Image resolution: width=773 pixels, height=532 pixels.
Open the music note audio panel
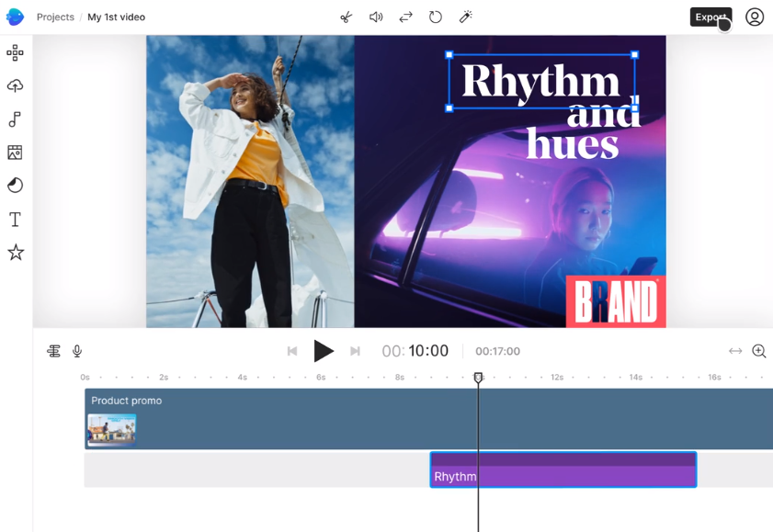[15, 119]
